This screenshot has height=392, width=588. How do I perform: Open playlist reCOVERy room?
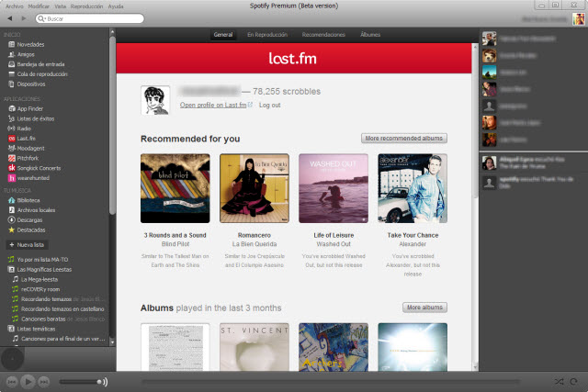(40, 289)
